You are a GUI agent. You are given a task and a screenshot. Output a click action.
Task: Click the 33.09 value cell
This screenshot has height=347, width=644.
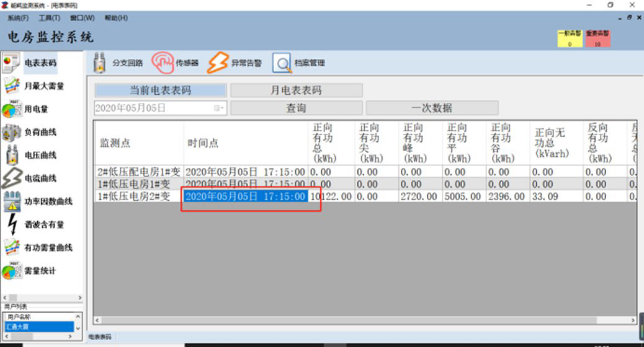pos(557,196)
